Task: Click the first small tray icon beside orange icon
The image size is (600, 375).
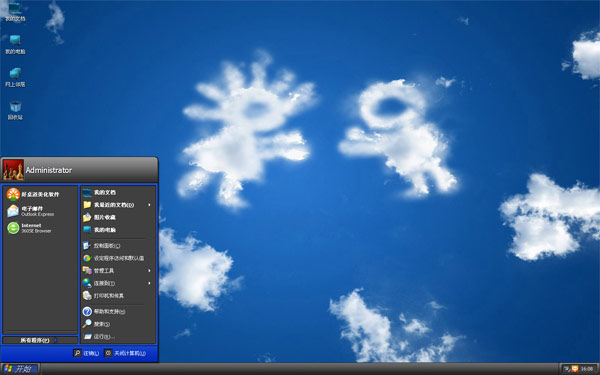Action: (567, 369)
